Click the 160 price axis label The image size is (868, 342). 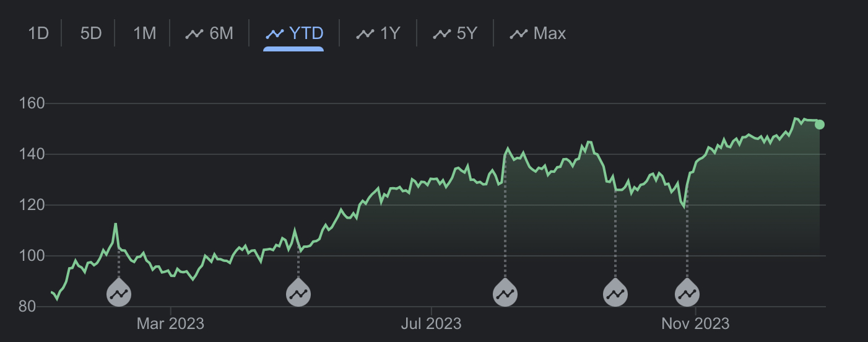coord(33,103)
